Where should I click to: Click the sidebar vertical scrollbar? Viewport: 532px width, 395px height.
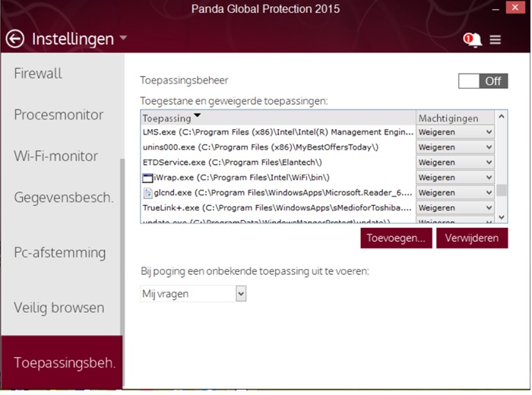(122, 247)
